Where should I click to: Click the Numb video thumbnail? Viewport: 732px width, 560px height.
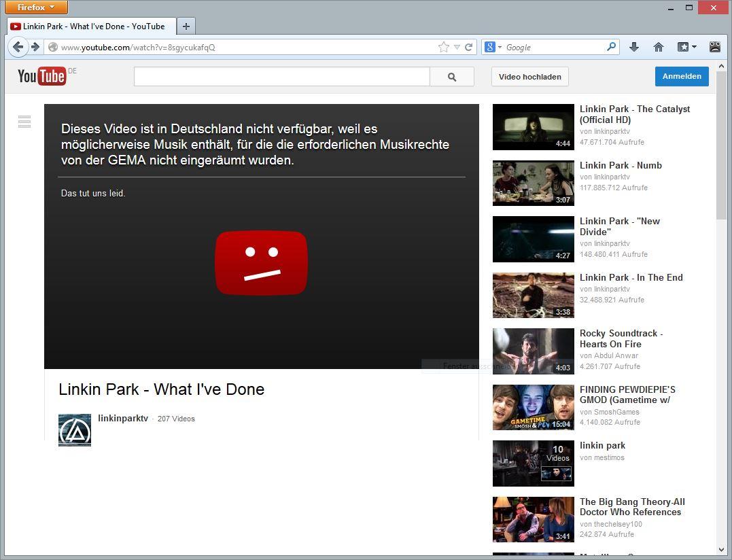pos(534,183)
